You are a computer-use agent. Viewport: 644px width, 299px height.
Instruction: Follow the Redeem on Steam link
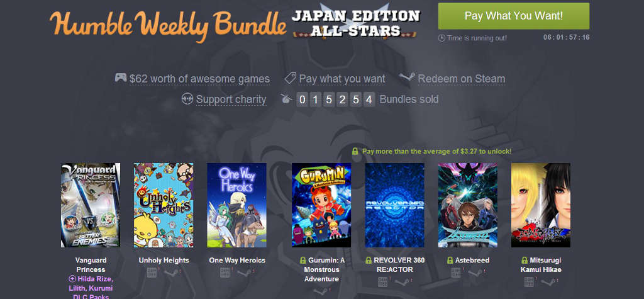tap(461, 79)
